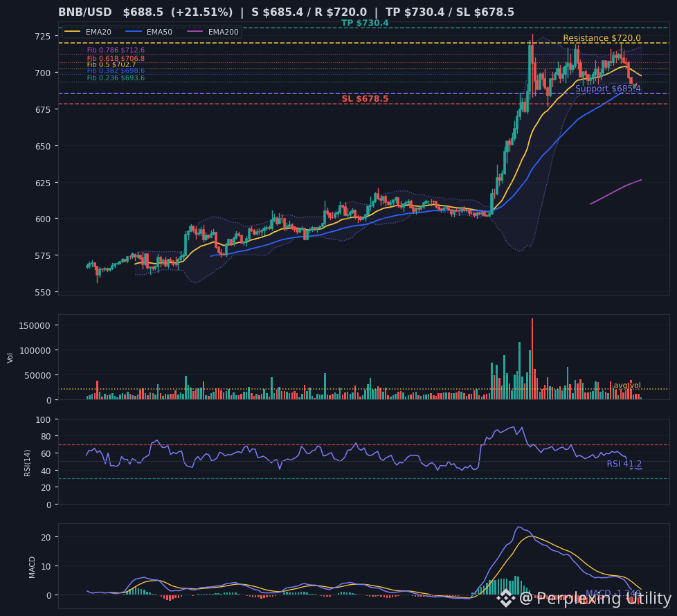The width and height of the screenshot is (677, 616).
Task: Click the 600 price axis tick
Action: [x=42, y=219]
